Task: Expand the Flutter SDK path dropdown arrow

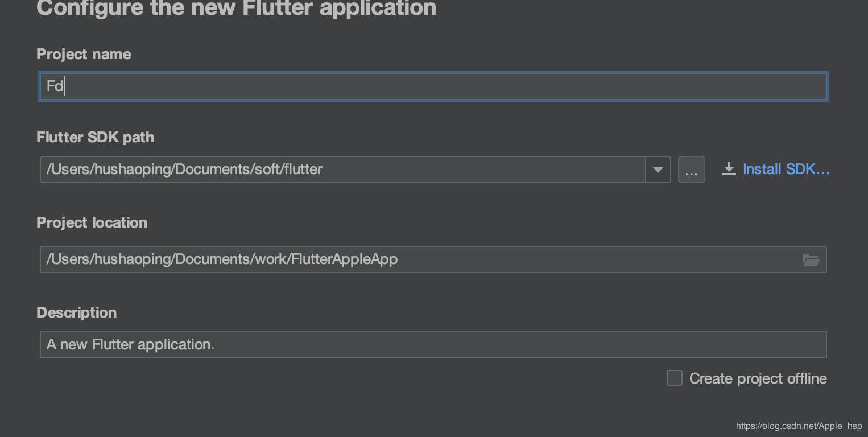Action: (658, 170)
